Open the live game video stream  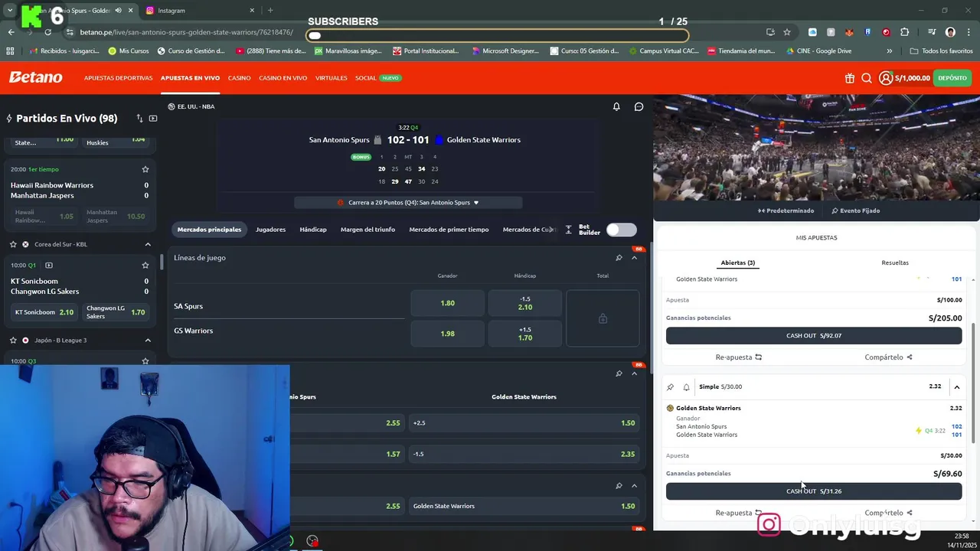pyautogui.click(x=816, y=148)
